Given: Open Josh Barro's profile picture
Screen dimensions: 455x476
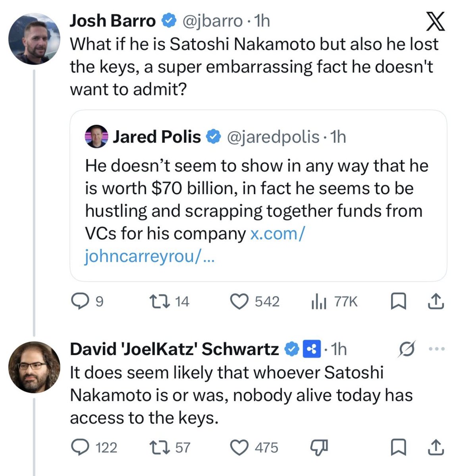Looking at the screenshot, I should tap(35, 39).
